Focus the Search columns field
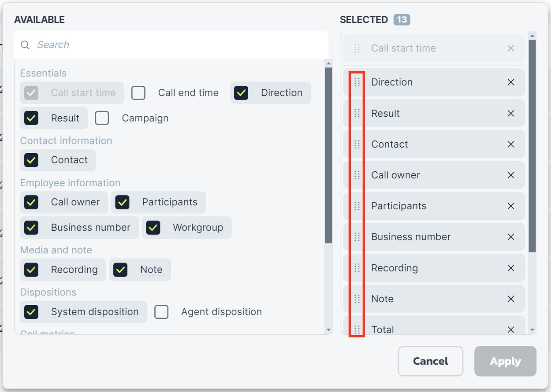Screen dimensions: 551x392 coord(176,45)
